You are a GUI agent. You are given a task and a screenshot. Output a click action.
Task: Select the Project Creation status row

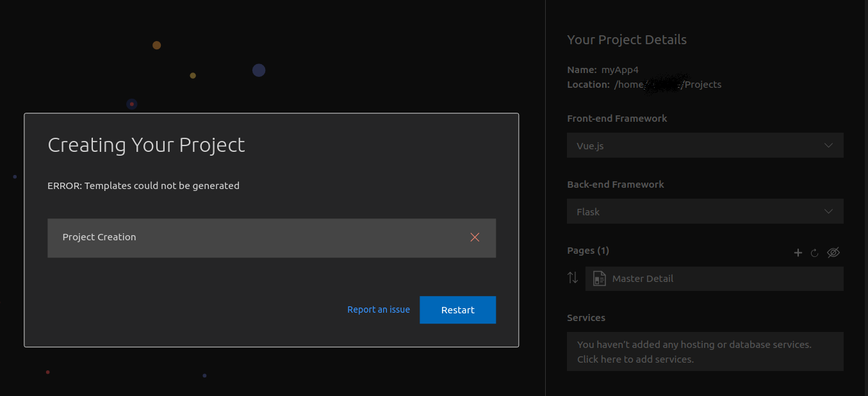pos(272,238)
